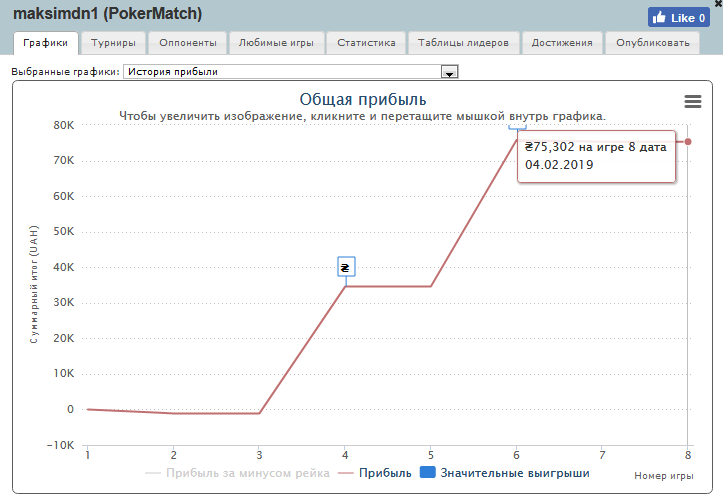Open the Достижения tab
Screen dimensions: 723x496
562,43
